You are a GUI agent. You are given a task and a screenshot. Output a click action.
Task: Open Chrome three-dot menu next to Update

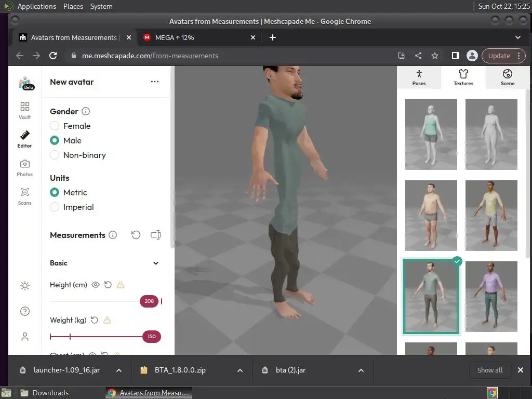click(519, 56)
